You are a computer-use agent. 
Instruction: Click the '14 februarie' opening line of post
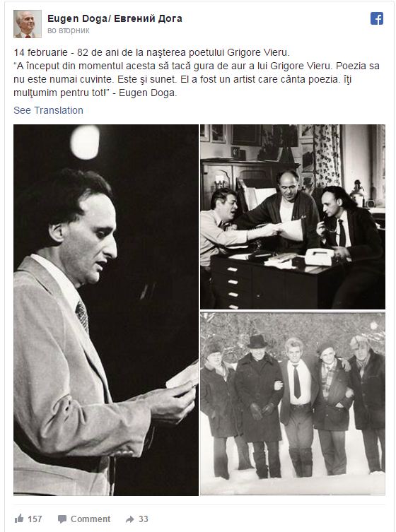(151, 52)
